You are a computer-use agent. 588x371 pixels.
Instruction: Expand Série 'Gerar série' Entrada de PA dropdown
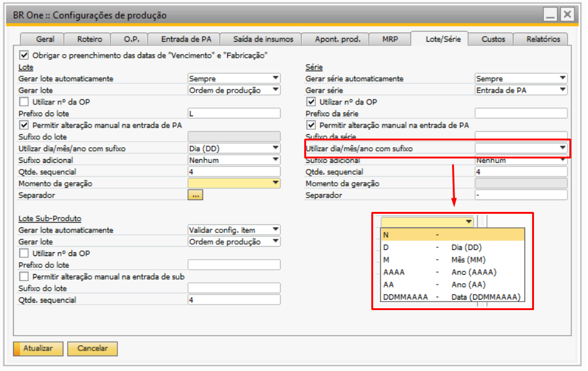coord(562,90)
